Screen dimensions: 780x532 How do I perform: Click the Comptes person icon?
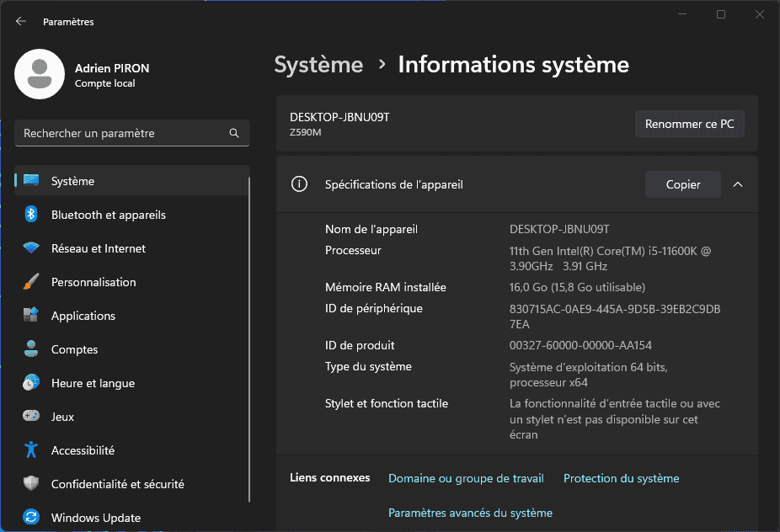pos(31,349)
